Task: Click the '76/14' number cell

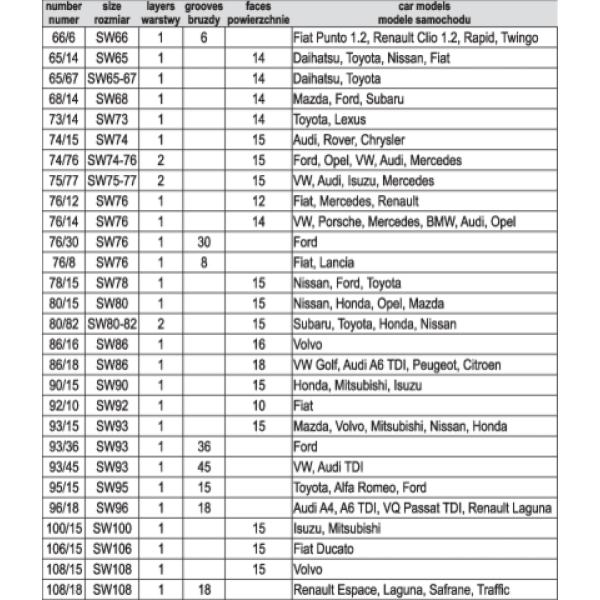Action: [64, 222]
